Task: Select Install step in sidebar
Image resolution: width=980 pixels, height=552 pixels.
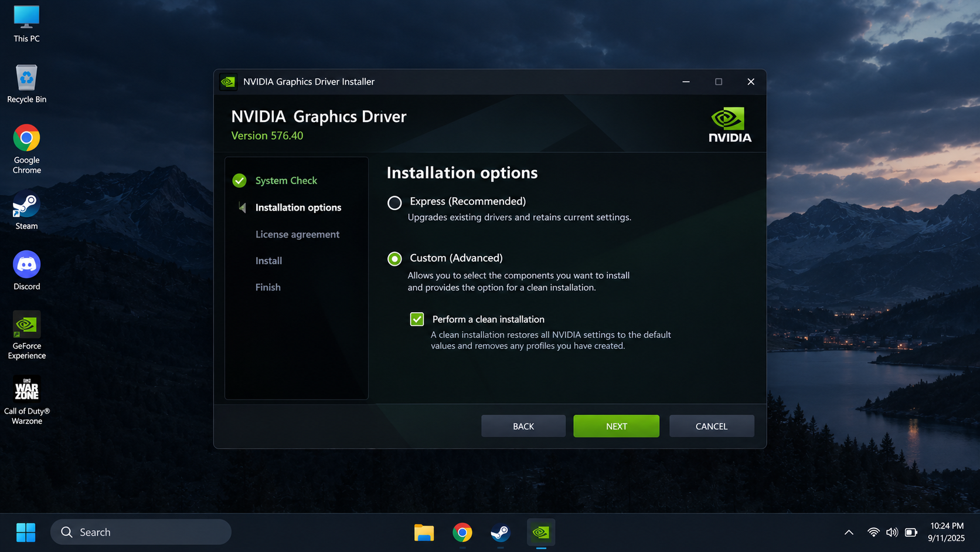Action: pyautogui.click(x=268, y=260)
